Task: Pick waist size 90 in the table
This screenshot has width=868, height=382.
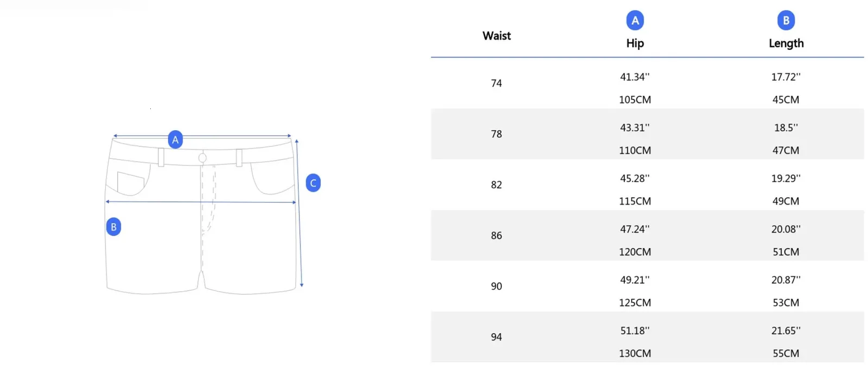Action: coord(496,286)
